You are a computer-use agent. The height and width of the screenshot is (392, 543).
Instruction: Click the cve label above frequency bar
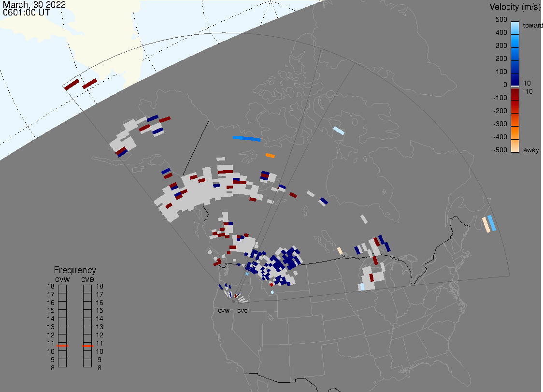(87, 279)
